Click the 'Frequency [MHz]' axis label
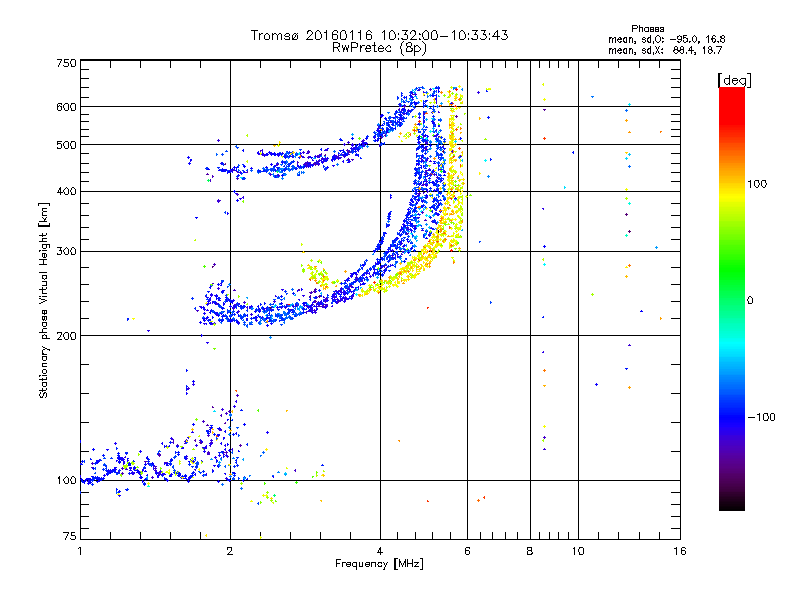This screenshot has height=600, width=800. coord(379,564)
